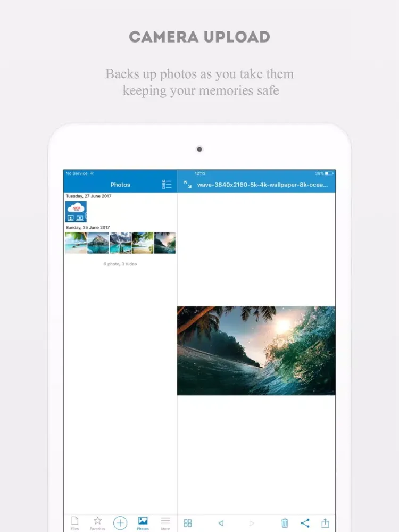Open the palm beach fourth thumbnail
399x532 pixels.
[143, 243]
